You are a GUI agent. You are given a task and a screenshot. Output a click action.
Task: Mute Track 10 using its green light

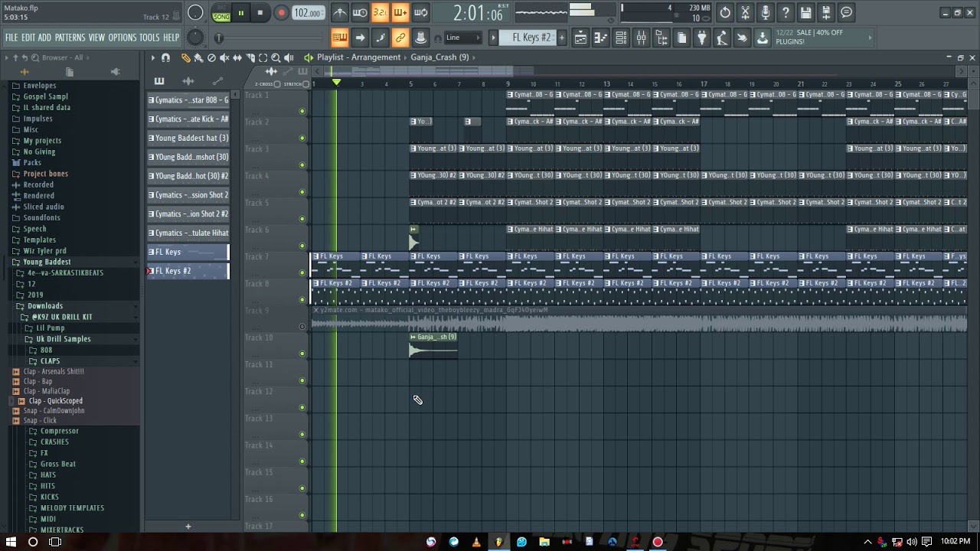click(302, 354)
